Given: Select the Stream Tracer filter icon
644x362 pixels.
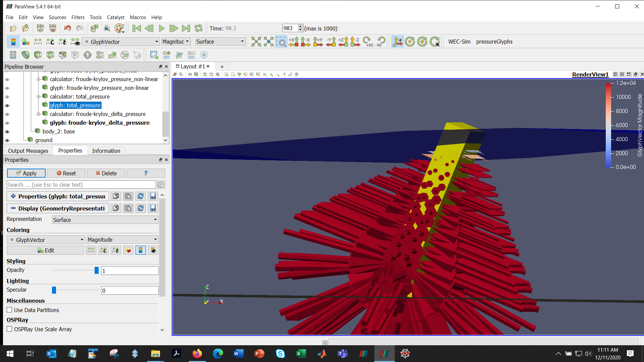Looking at the screenshot, I should [100, 55].
